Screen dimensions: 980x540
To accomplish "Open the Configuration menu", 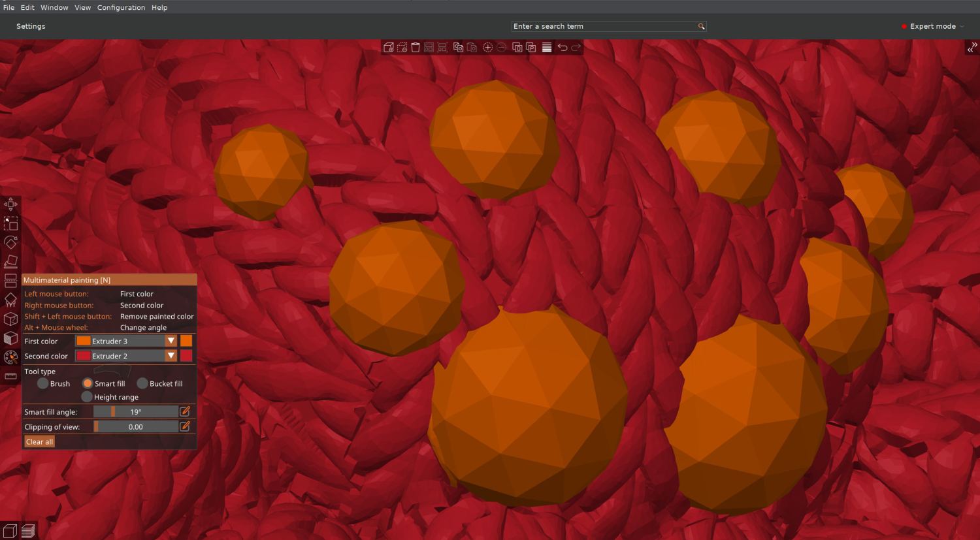I will pos(122,8).
